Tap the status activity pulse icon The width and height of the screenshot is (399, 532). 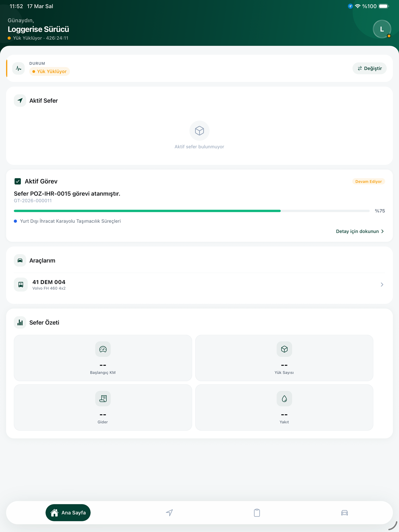pos(19,69)
